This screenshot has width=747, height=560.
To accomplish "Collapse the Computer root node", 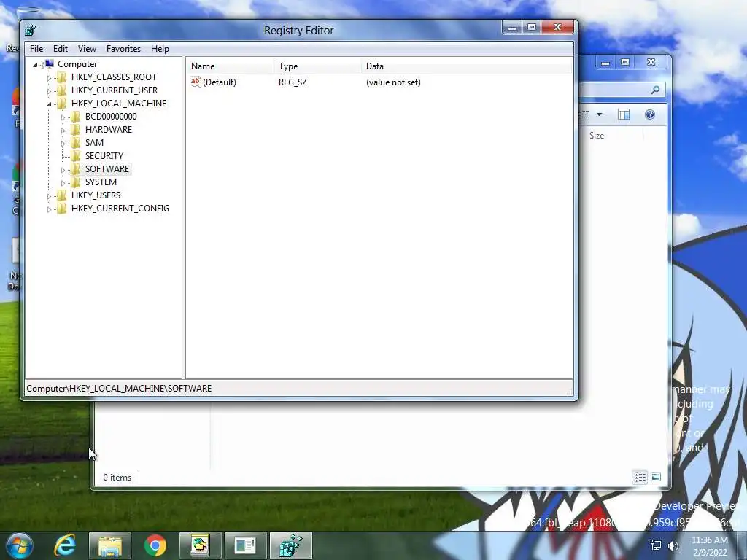I will pyautogui.click(x=35, y=65).
